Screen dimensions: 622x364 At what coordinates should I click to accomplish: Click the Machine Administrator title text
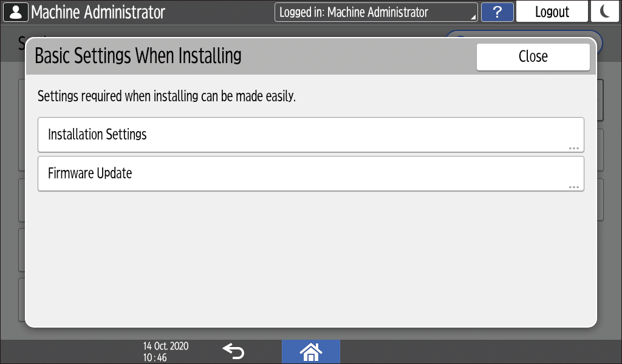(98, 12)
